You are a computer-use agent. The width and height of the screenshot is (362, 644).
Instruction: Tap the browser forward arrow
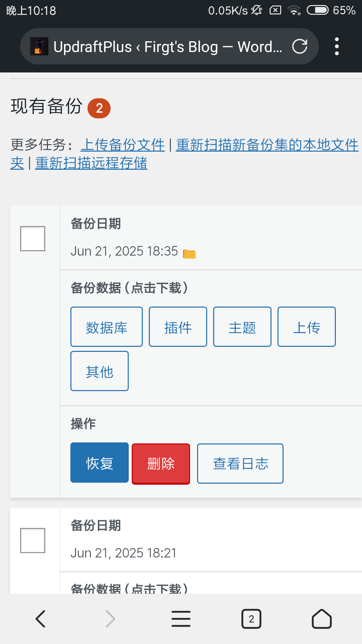(110, 619)
